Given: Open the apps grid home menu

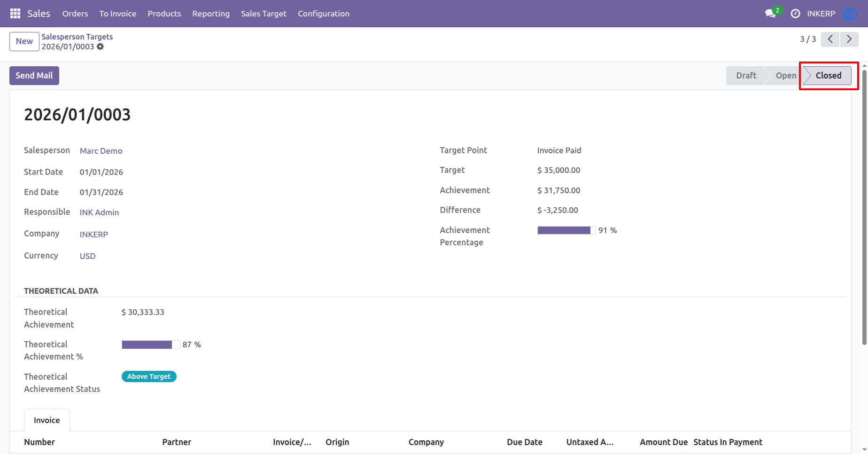Looking at the screenshot, I should pyautogui.click(x=15, y=14).
